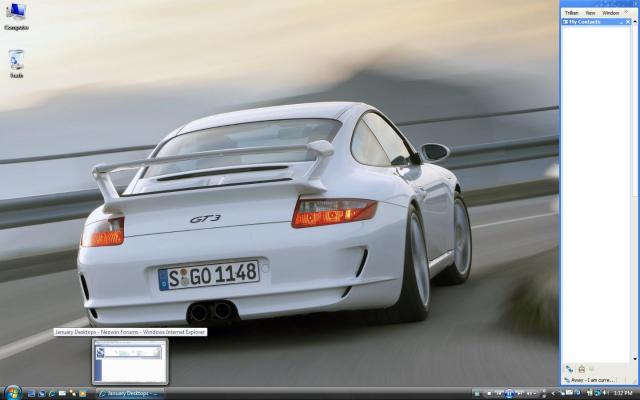Open the Computer desktop icon
640x400 pixels.
(x=16, y=16)
